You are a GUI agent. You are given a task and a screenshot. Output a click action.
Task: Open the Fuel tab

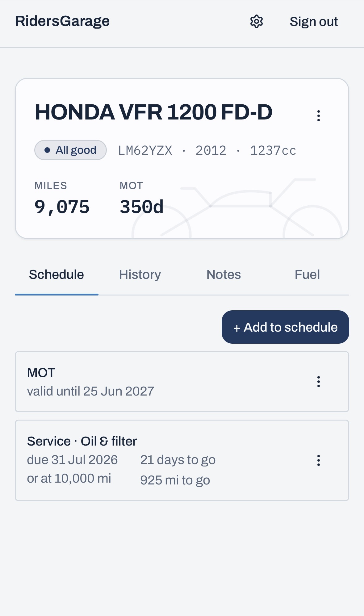point(307,274)
